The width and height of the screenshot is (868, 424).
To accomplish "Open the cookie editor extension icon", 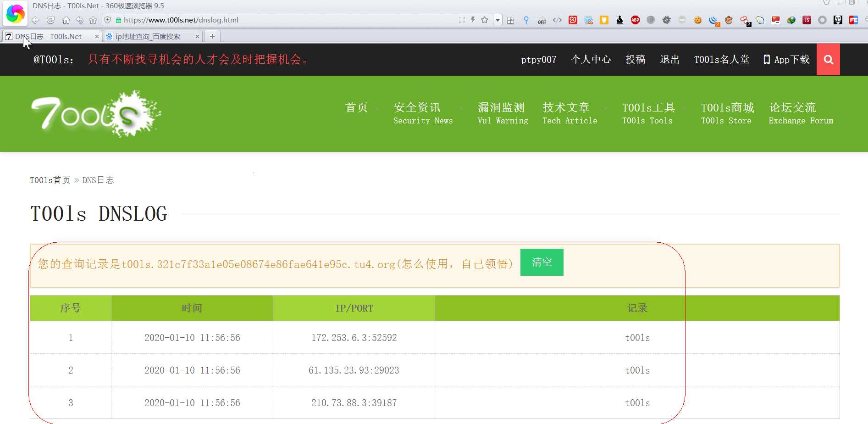I will click(698, 20).
